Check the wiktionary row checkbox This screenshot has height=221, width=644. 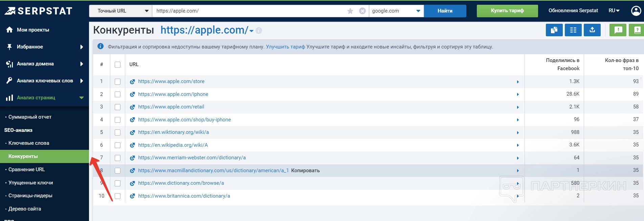tap(117, 133)
